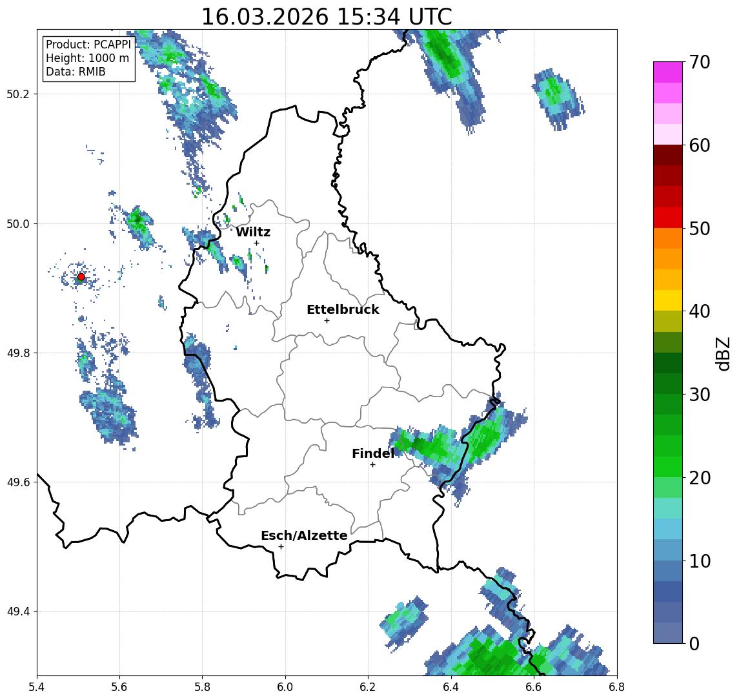The width and height of the screenshot is (739, 700).
Task: Click the latitude label 49.8
Action: (x=17, y=353)
